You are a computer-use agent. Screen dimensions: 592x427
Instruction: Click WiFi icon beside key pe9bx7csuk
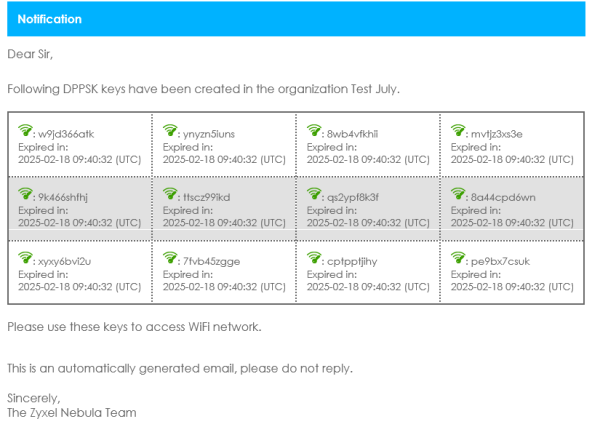coord(458,258)
